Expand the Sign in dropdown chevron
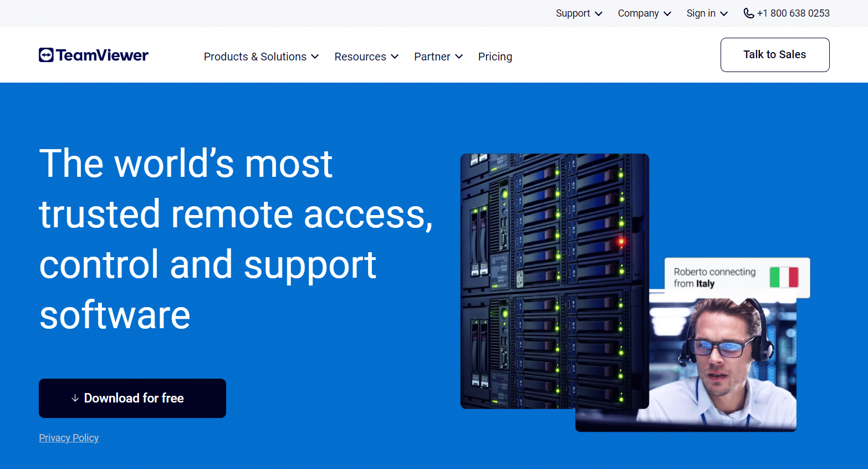The image size is (868, 469). tap(724, 14)
